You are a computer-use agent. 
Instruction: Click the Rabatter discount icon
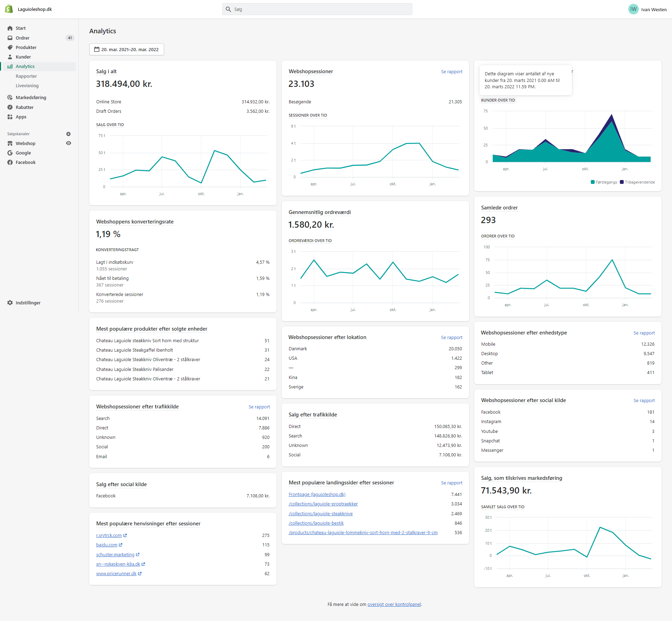coord(10,107)
